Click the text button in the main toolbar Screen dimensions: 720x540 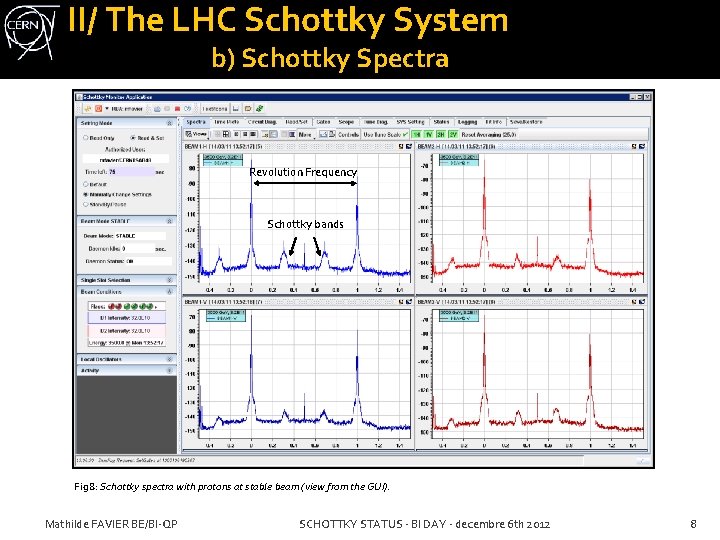(x=215, y=109)
